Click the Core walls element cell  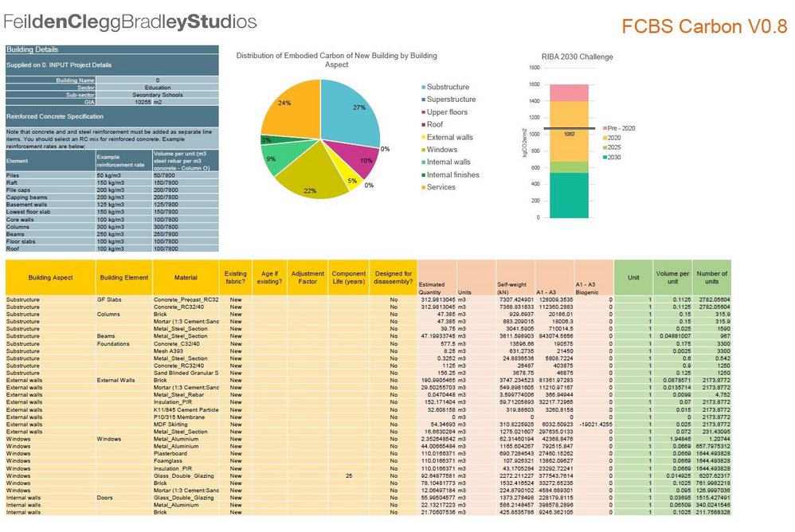[x=51, y=220]
